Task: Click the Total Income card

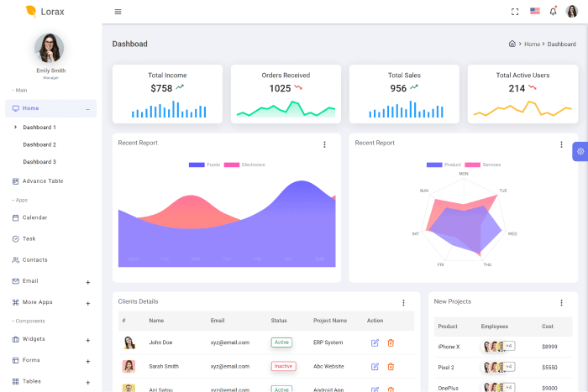Action: 167,94
